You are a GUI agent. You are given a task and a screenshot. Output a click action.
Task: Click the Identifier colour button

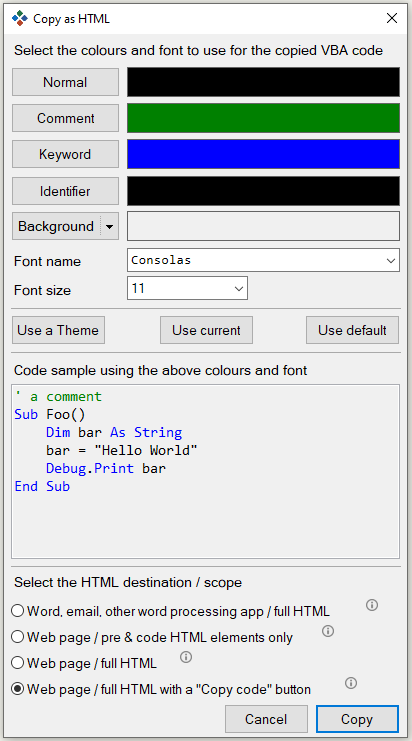pos(65,191)
